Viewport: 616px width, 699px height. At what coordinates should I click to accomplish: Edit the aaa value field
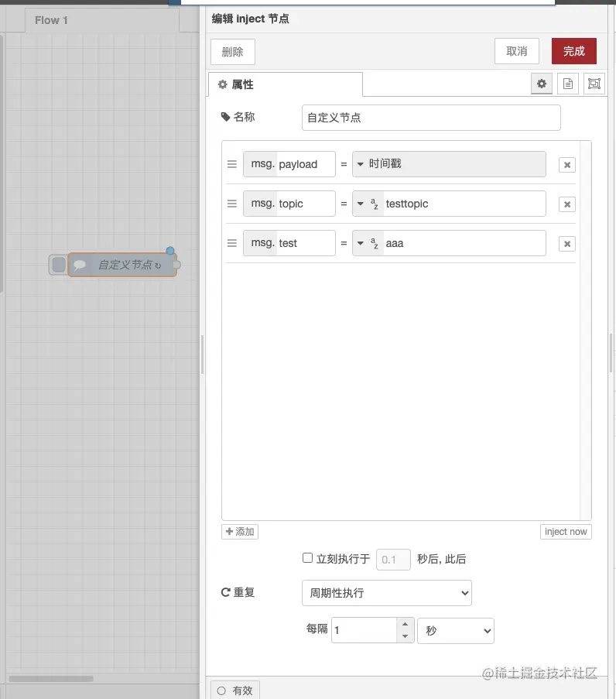pyautogui.click(x=464, y=243)
